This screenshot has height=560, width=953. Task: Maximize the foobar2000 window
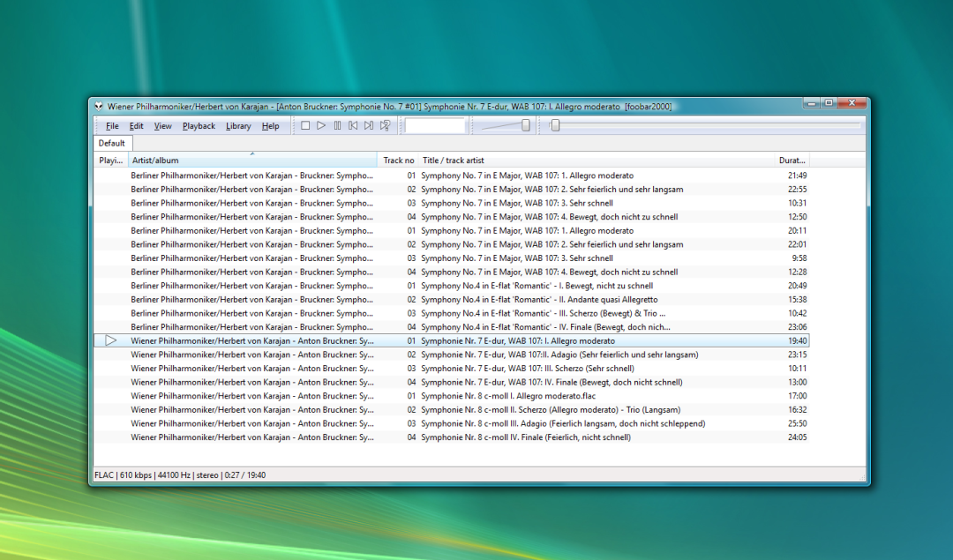tap(829, 103)
